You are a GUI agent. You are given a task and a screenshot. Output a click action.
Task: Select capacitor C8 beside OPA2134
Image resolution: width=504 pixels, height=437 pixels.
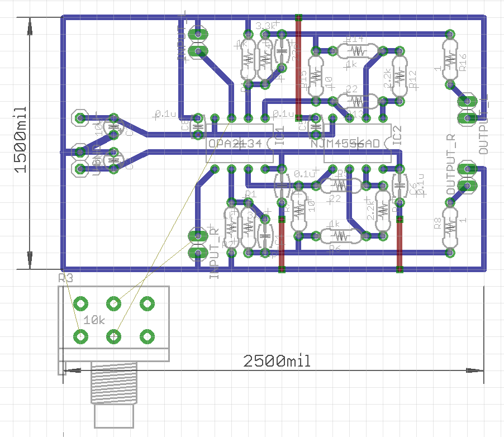click(x=198, y=127)
